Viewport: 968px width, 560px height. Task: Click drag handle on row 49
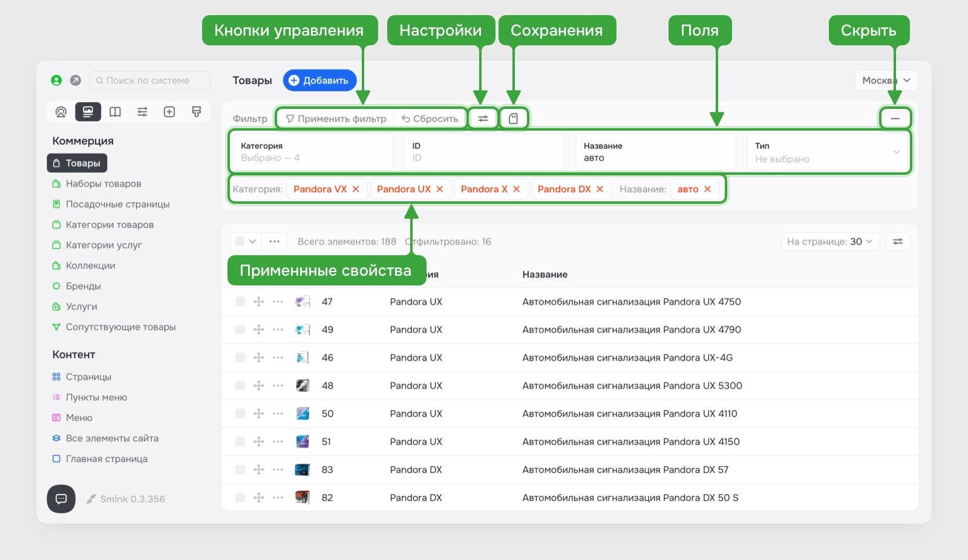click(259, 330)
